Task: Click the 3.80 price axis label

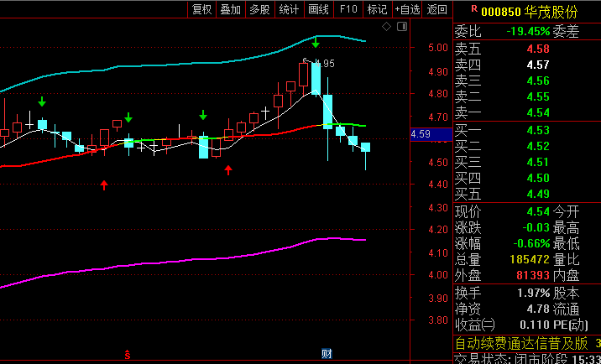Action: point(438,320)
